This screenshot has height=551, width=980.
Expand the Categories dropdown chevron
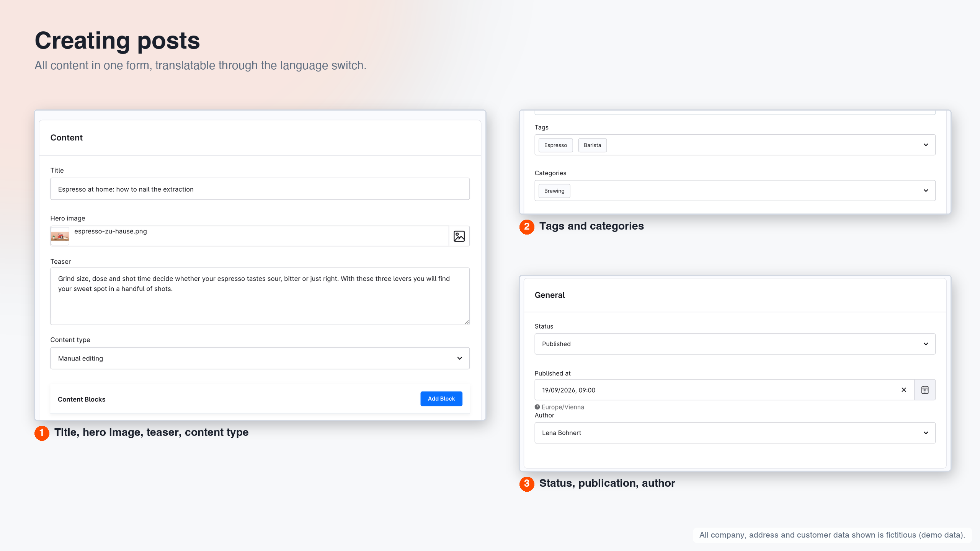926,191
